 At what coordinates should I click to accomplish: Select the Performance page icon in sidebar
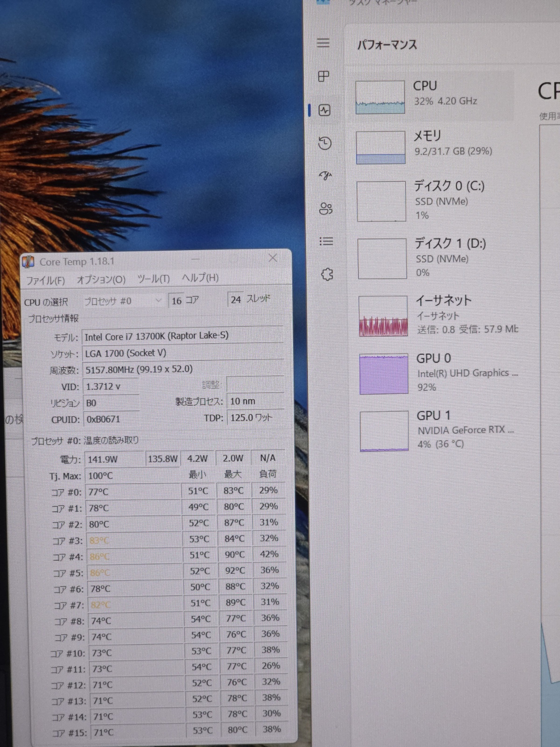[324, 110]
